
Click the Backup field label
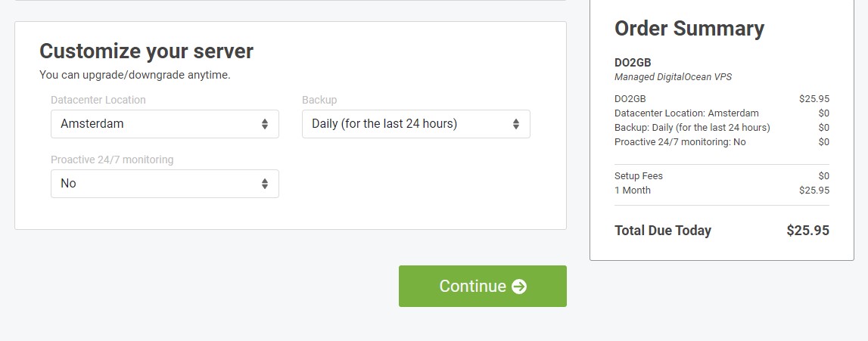(x=319, y=100)
